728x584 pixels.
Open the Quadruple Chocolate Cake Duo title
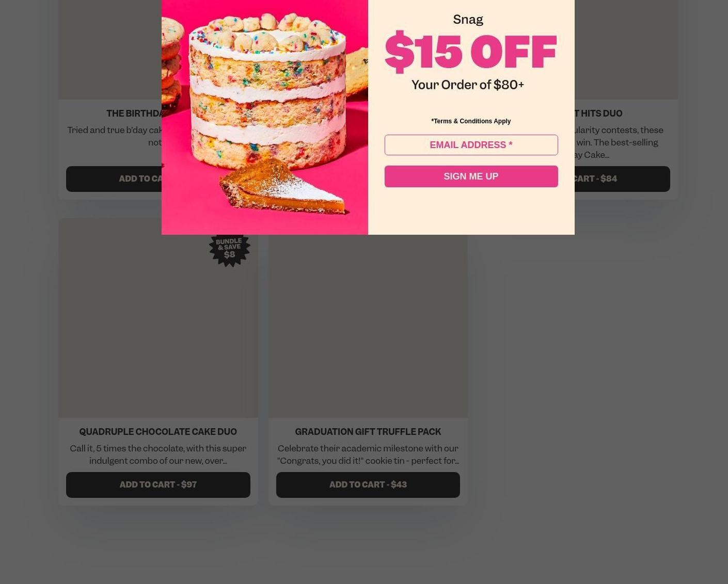158,432
